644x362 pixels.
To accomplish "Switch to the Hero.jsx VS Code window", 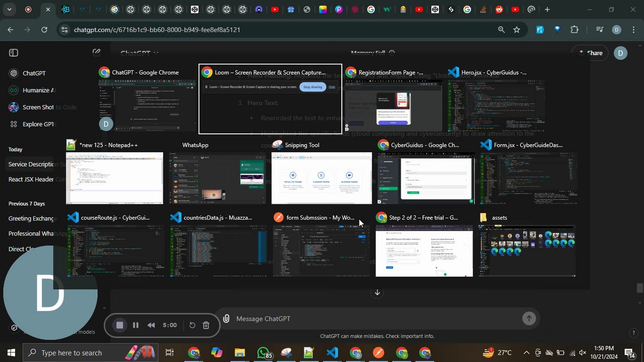I will pyautogui.click(x=497, y=100).
